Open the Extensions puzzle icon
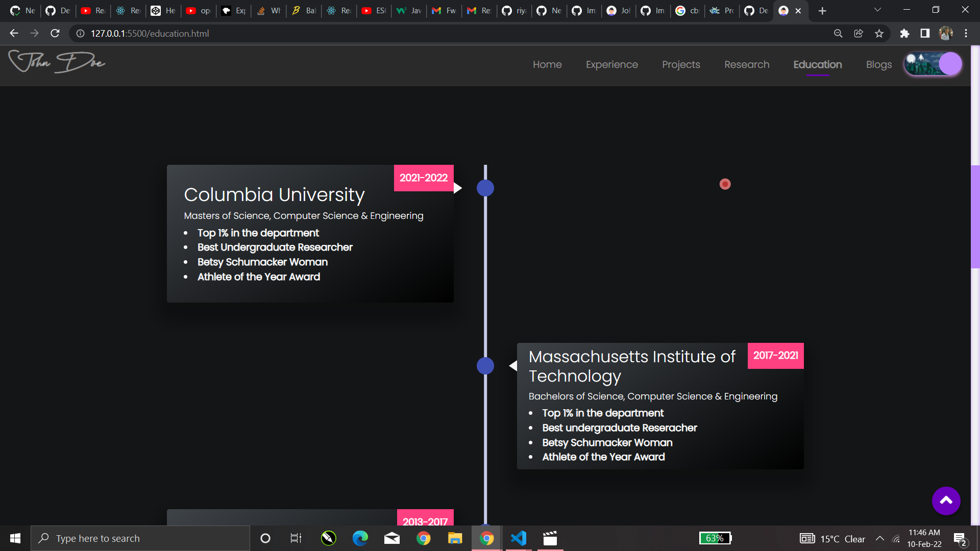The image size is (980, 551). click(x=904, y=33)
